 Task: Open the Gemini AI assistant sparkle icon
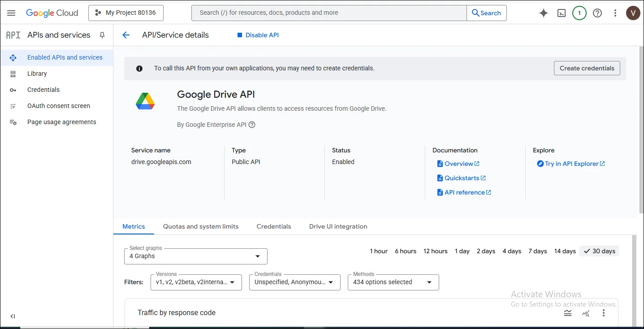click(544, 13)
